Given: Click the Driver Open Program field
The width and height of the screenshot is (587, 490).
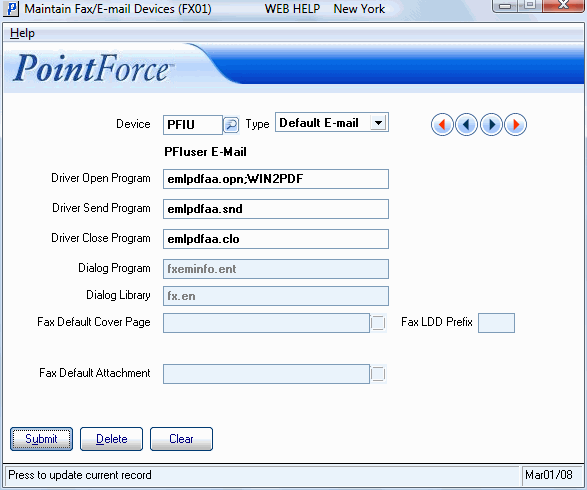Looking at the screenshot, I should coord(276,179).
